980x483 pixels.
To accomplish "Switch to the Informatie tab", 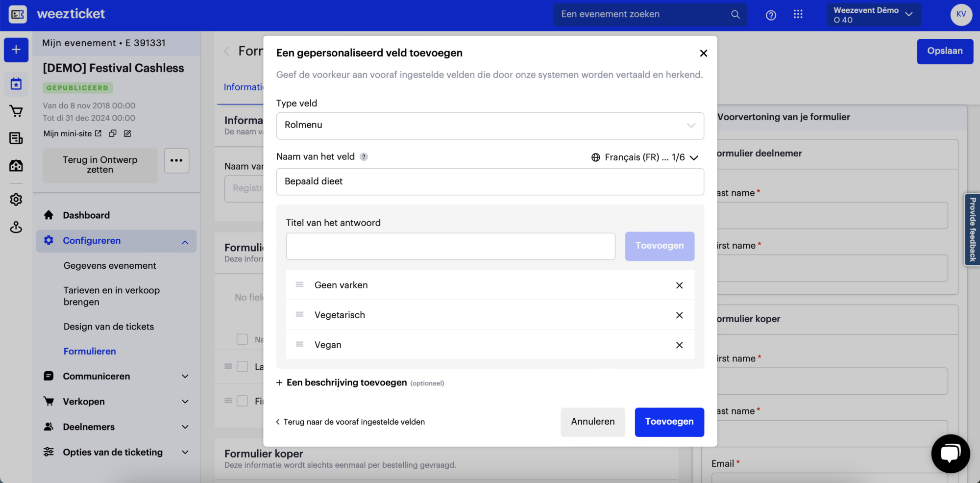I will pos(244,87).
